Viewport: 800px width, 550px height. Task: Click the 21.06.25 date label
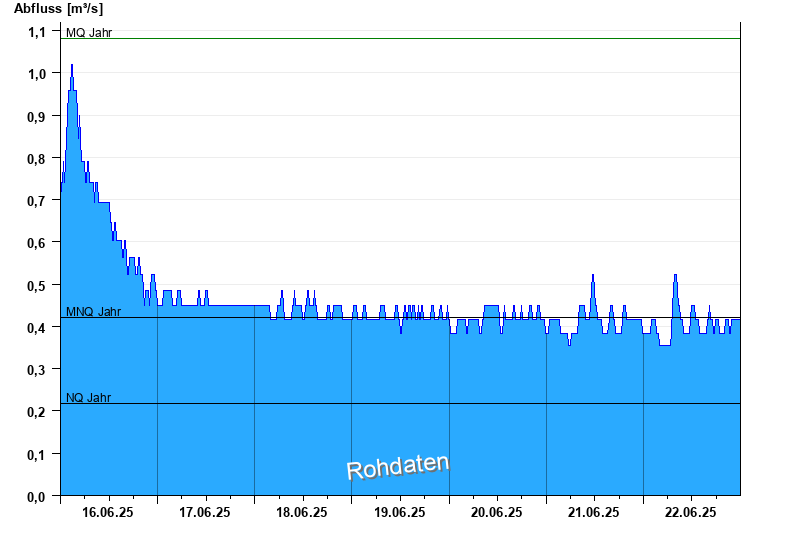[593, 512]
